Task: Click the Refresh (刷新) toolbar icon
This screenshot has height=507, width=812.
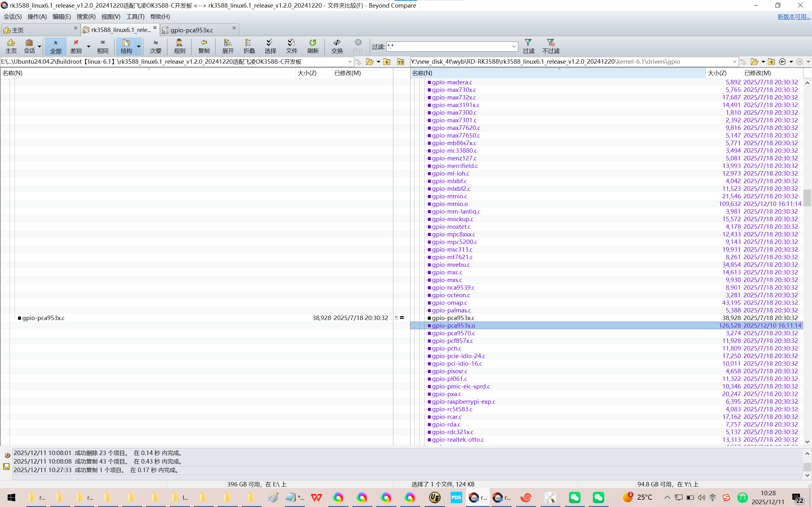Action: (312, 46)
